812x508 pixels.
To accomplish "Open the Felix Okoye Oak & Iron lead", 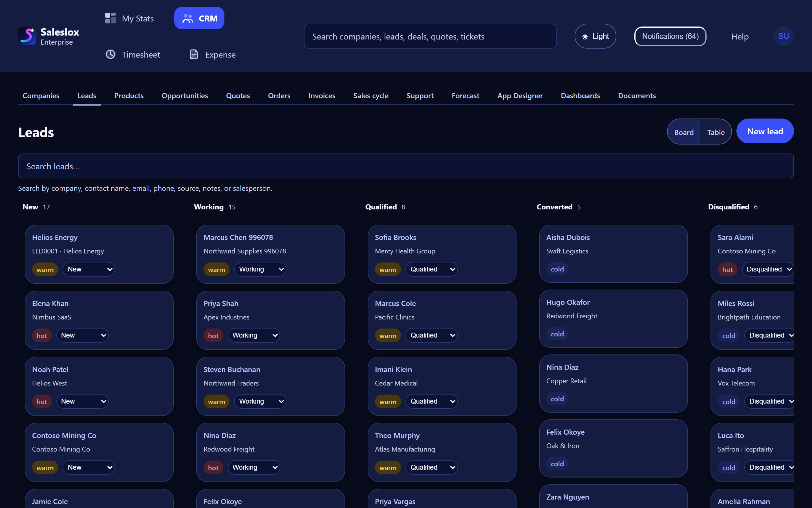I will (x=565, y=432).
